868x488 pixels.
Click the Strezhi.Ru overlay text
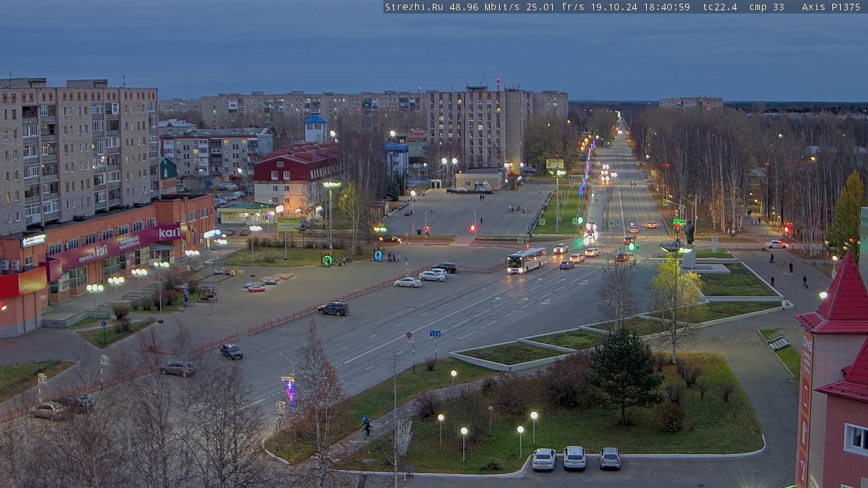[414, 7]
